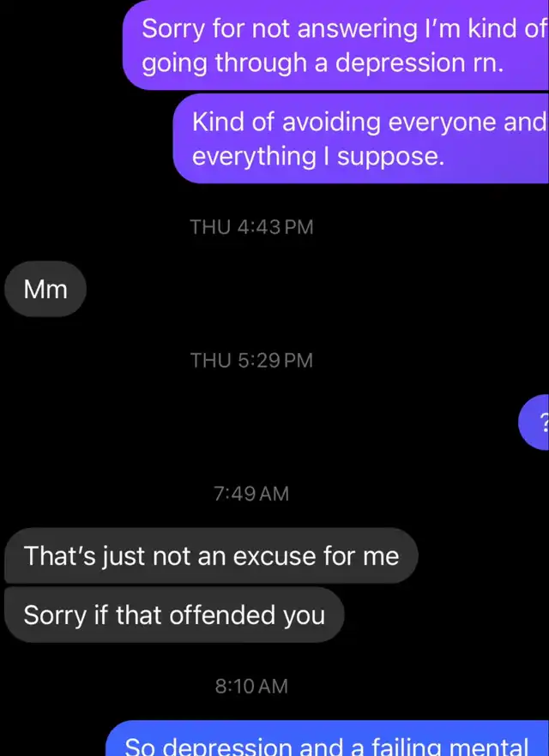549x756 pixels.
Task: Tap the word 'suppose.' in the second message
Action: click(x=390, y=158)
